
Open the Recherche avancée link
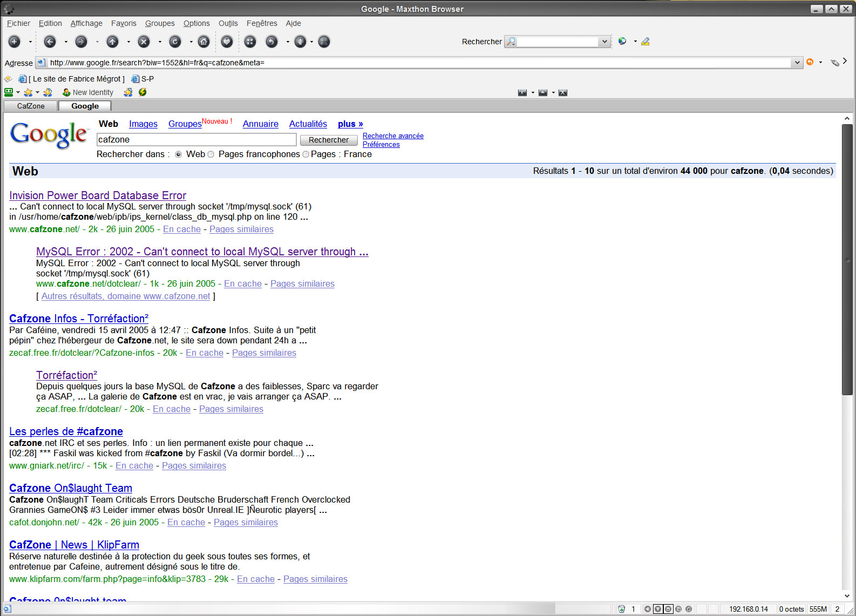click(x=393, y=136)
